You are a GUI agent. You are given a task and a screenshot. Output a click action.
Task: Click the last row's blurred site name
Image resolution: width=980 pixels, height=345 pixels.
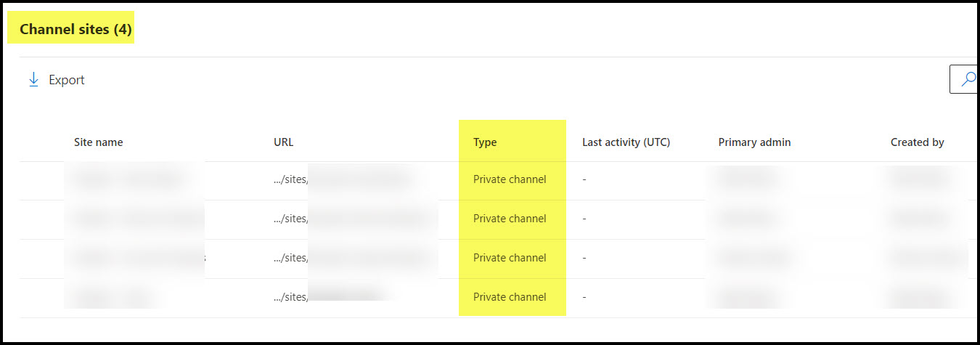(113, 297)
